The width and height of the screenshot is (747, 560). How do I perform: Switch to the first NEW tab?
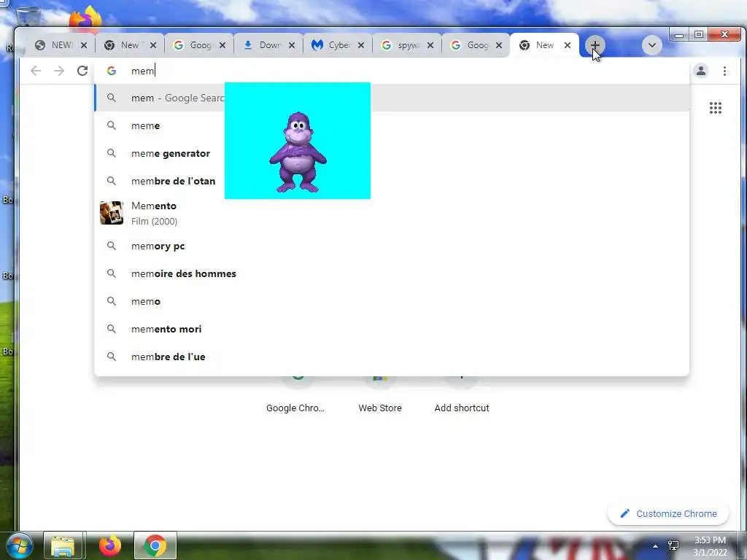(x=60, y=45)
